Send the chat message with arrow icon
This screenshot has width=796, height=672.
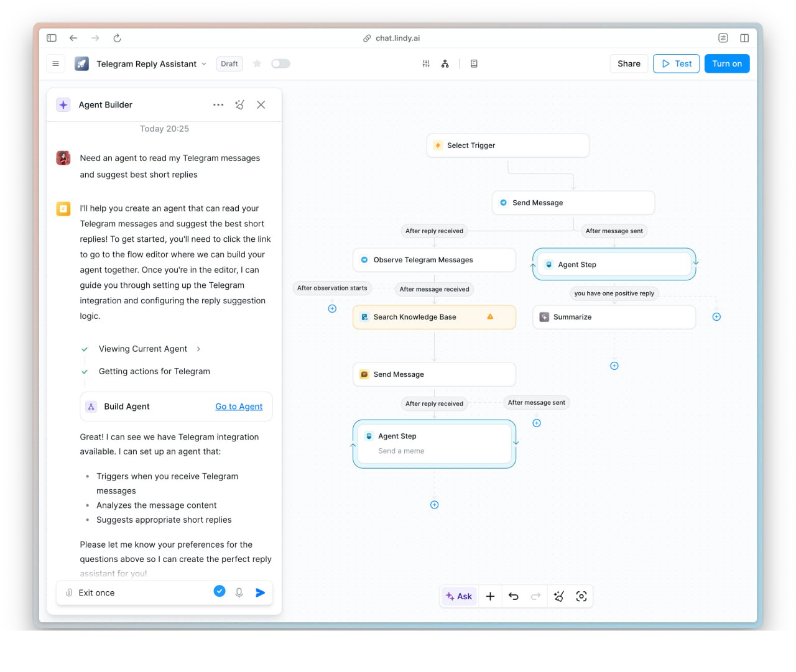260,592
